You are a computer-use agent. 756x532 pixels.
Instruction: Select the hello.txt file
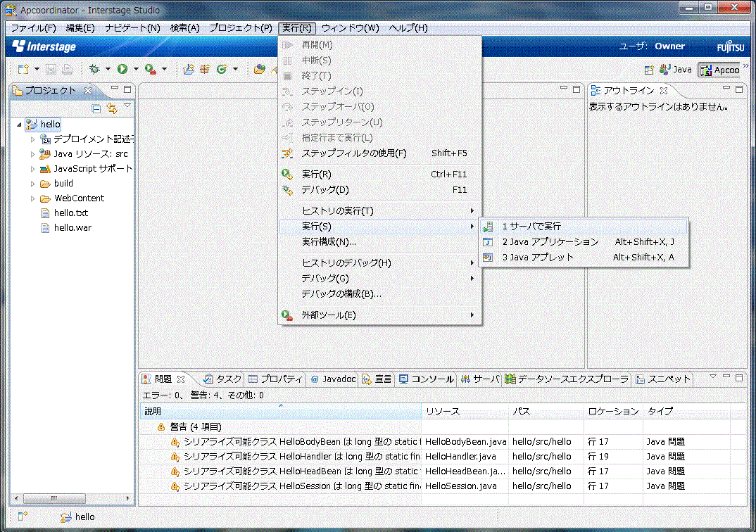pos(71,213)
